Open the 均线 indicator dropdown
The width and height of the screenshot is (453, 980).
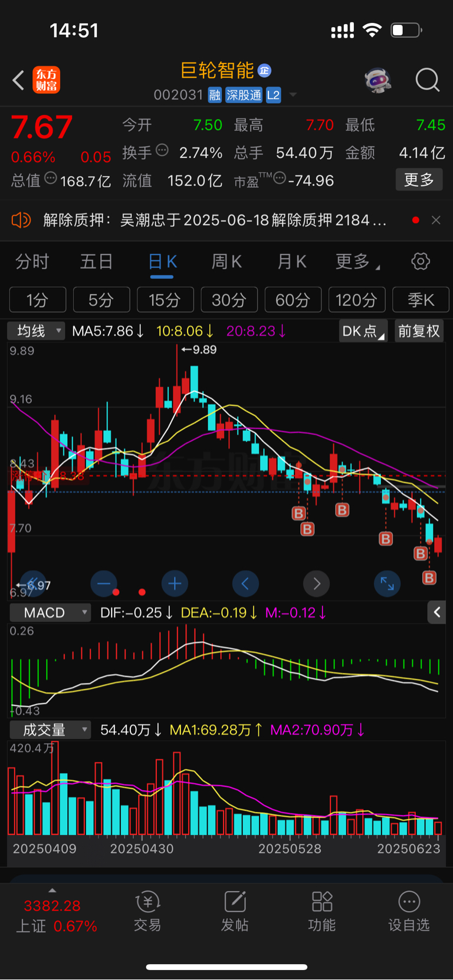(x=35, y=331)
